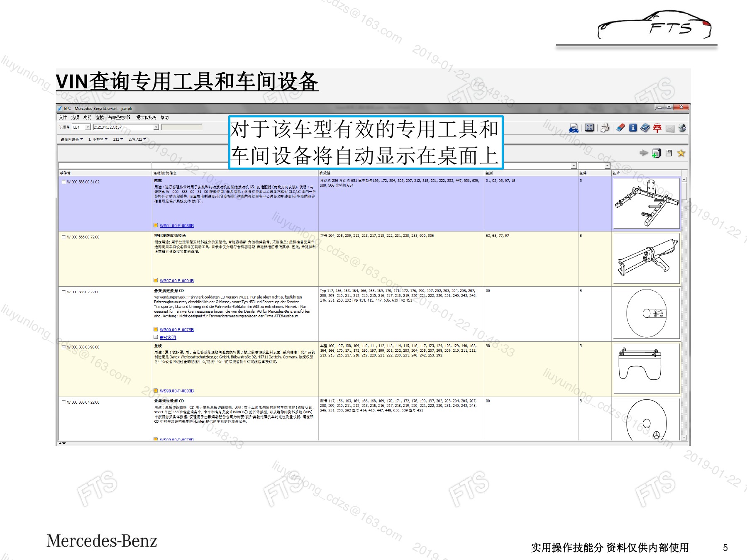Open the 选项 menu
This screenshot has width=747, height=560.
click(75, 117)
